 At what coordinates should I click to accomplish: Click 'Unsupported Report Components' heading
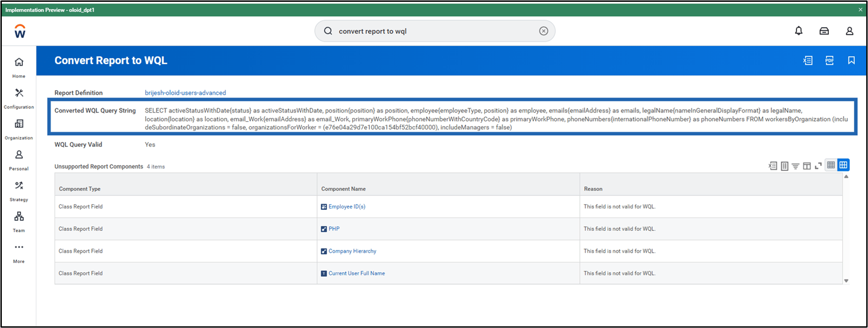tap(99, 167)
